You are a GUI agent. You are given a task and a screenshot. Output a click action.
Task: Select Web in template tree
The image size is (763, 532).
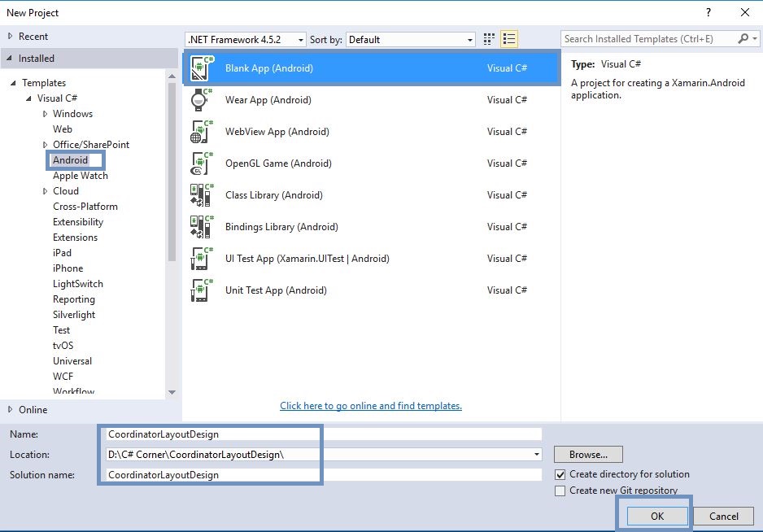coord(63,129)
